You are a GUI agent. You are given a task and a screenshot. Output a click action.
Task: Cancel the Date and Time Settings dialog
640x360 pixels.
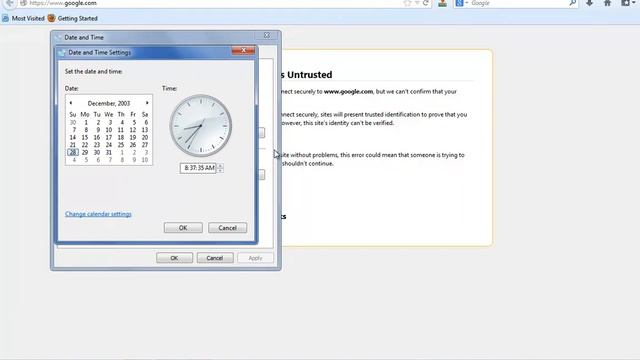227,228
